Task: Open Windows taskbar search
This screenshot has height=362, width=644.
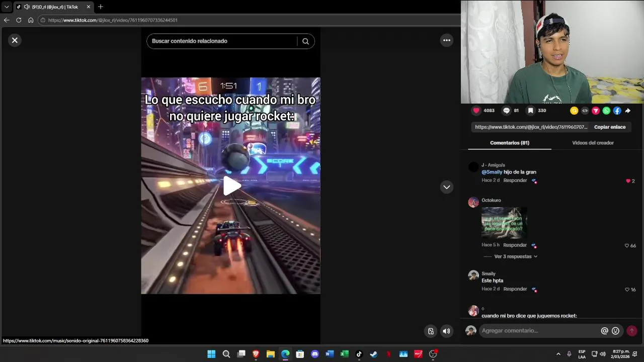Action: [x=226, y=354]
